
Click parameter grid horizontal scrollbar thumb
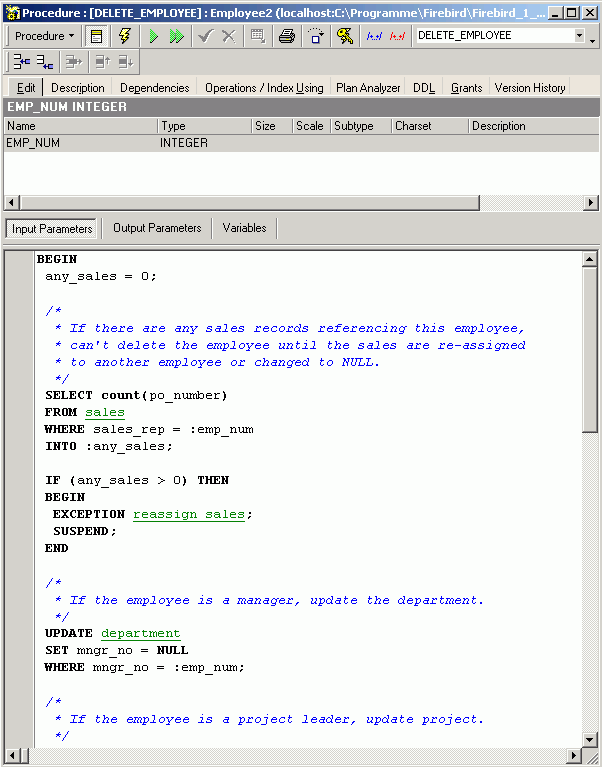(x=249, y=202)
